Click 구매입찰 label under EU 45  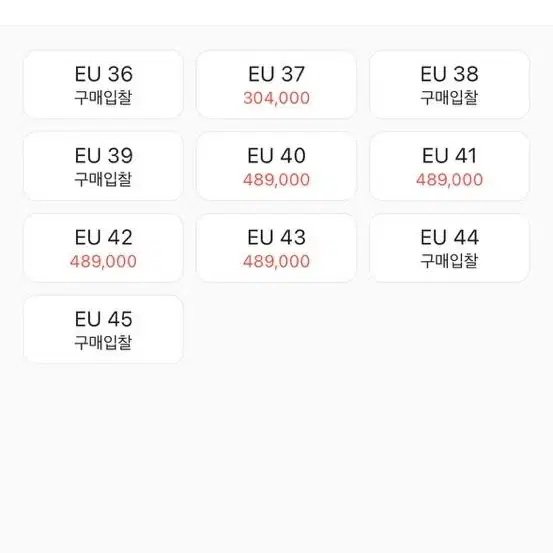tap(103, 343)
